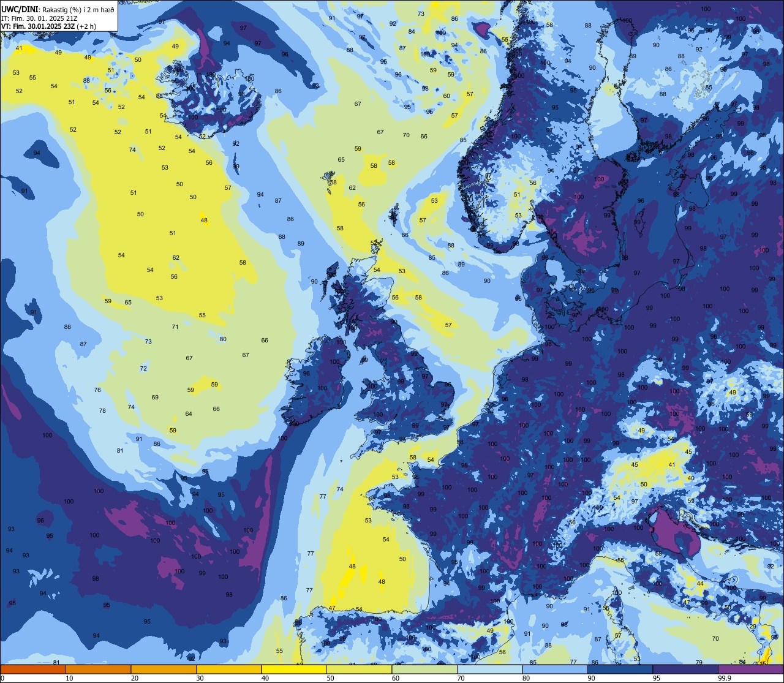Click the legend label '30'
784x683 pixels.
[200, 678]
